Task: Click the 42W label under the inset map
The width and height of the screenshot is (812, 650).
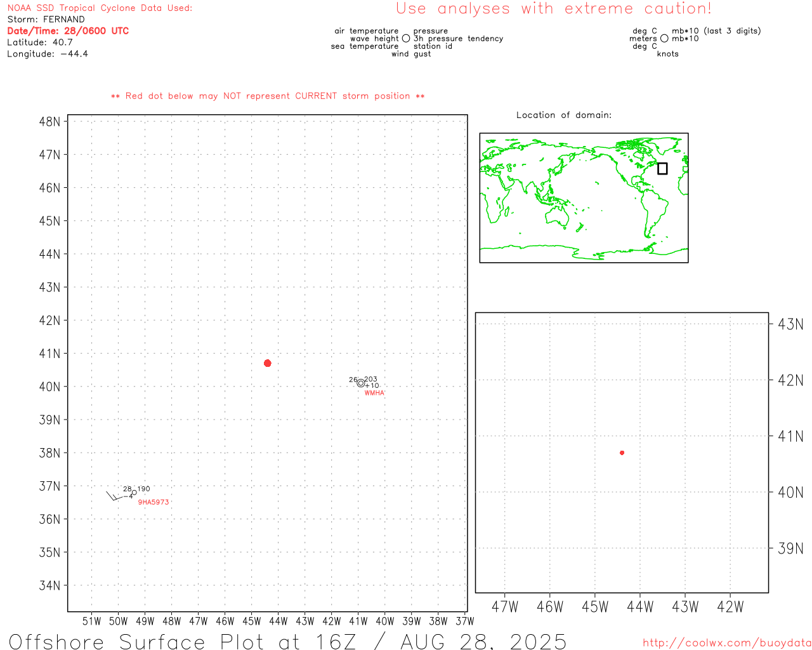Action: coord(730,607)
